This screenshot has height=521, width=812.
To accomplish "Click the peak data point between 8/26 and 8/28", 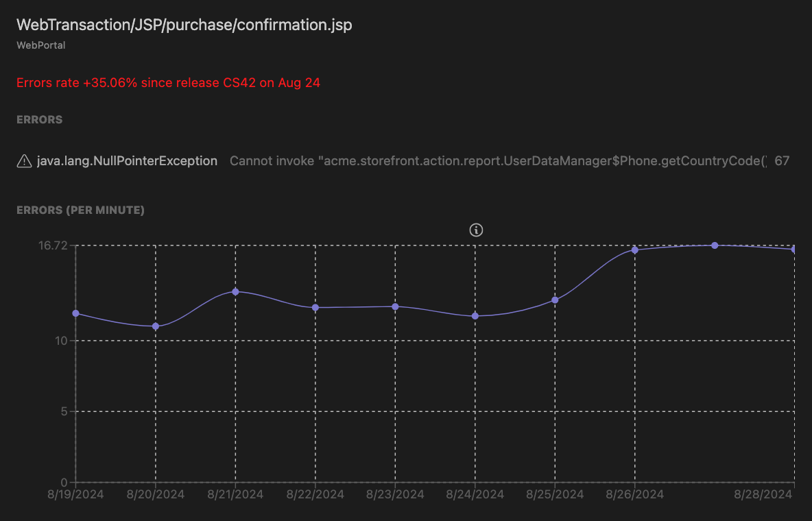I will coord(715,245).
